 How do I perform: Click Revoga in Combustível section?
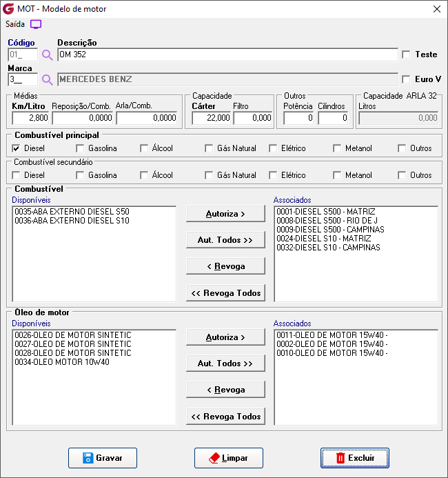pos(225,266)
